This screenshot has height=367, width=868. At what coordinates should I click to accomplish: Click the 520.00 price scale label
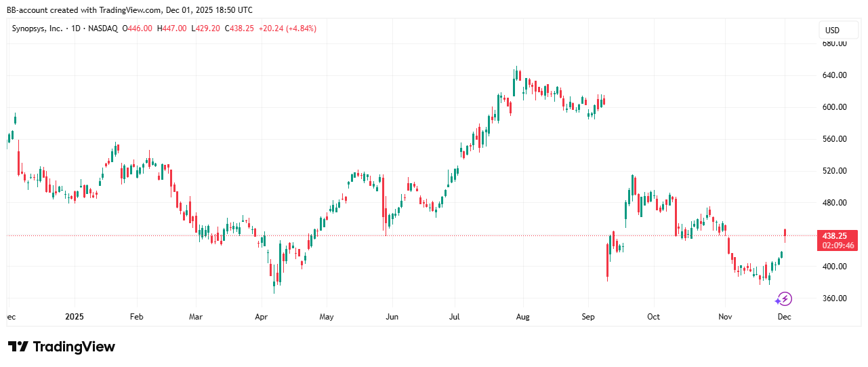click(833, 171)
